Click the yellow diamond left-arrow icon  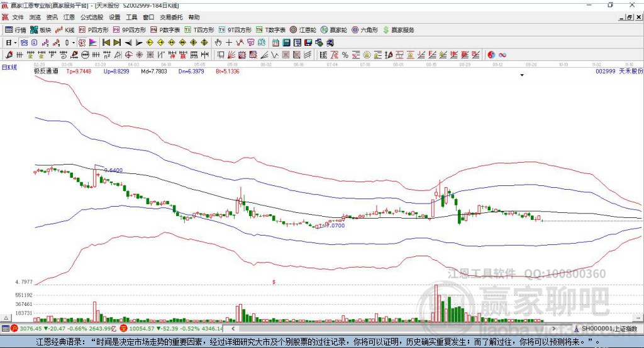pyautogui.click(x=150, y=43)
